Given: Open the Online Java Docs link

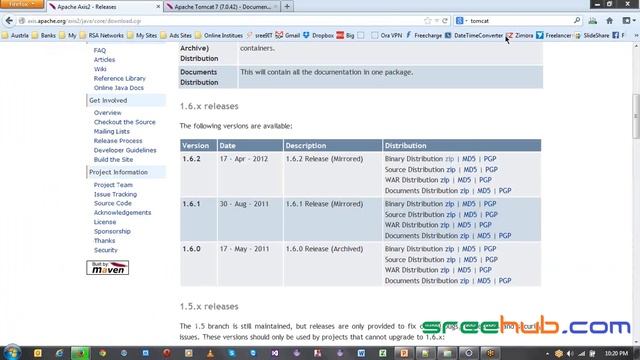Looking at the screenshot, I should (119, 88).
